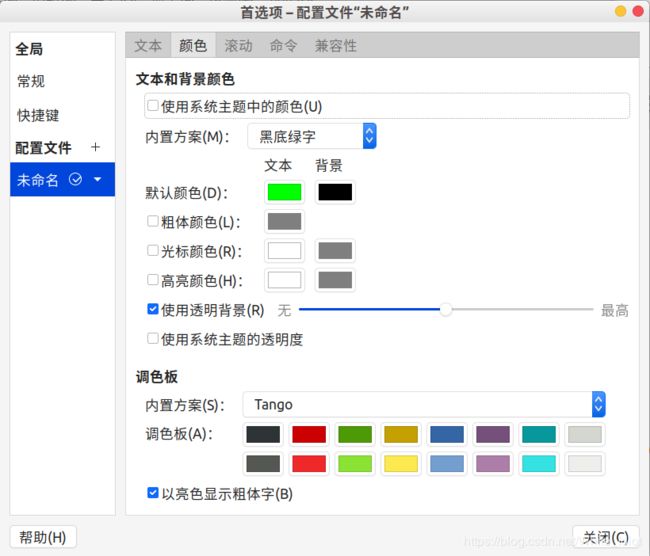Edit the bright cyan palette color

point(539,464)
